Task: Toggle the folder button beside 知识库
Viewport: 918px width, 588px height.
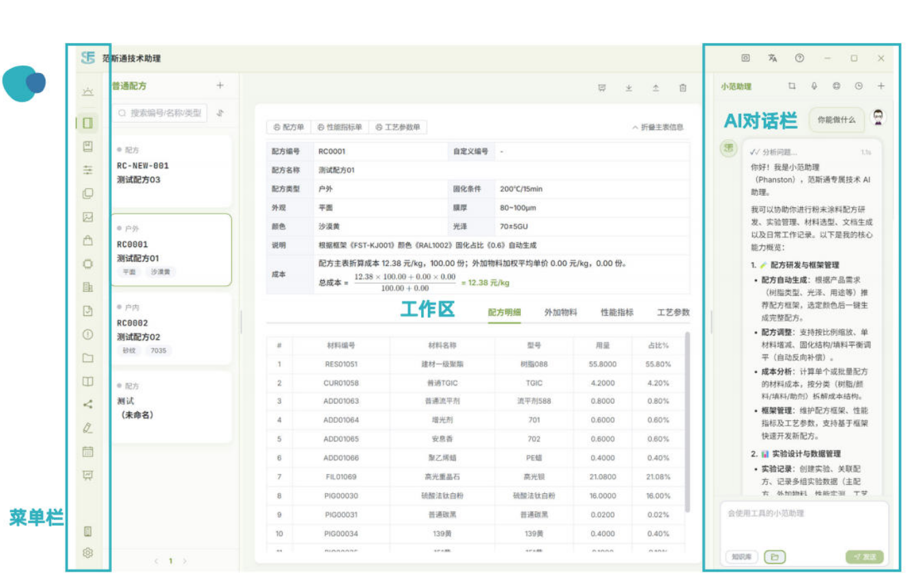Action: pyautogui.click(x=775, y=557)
